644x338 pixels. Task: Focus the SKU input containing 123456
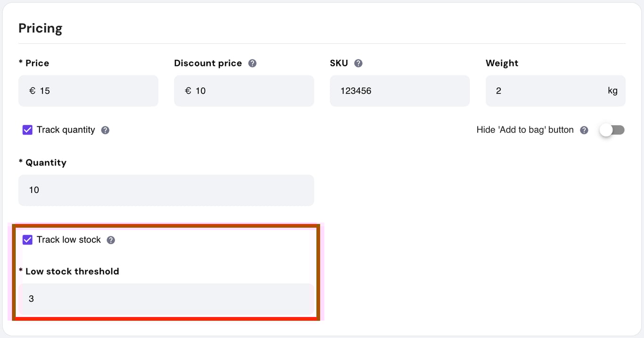tap(399, 91)
